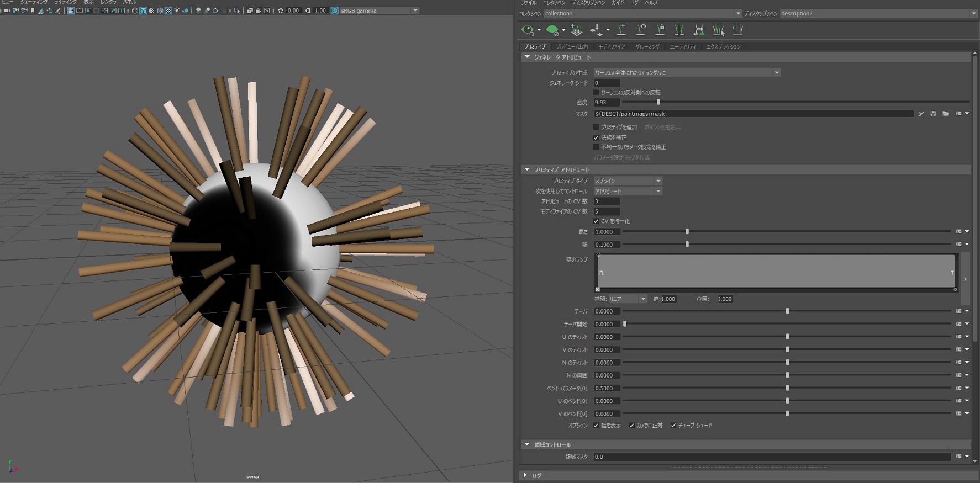
Task: Click the 密度 density slider handle
Action: (658, 102)
